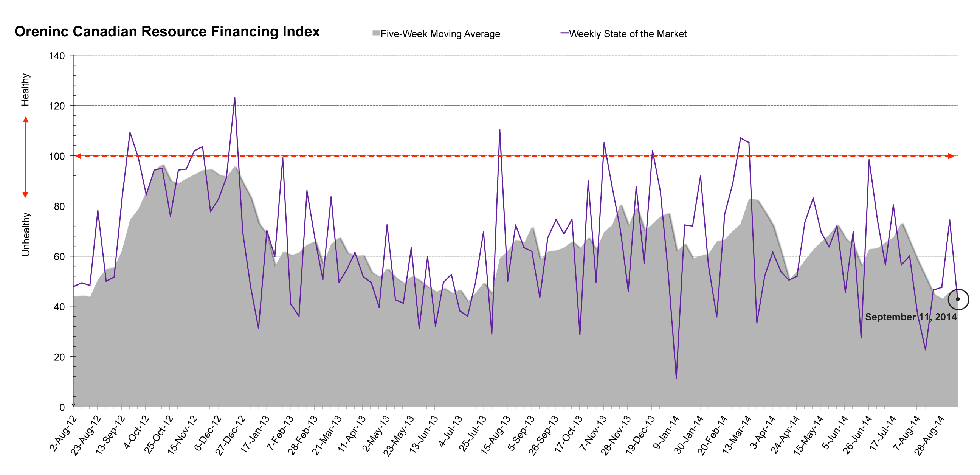Click the x-axis date label 6-Dec-12

click(x=208, y=433)
